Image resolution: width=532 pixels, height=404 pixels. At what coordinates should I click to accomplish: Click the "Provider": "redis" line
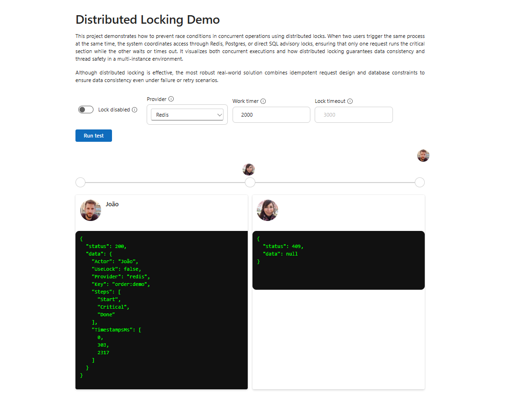(x=121, y=276)
